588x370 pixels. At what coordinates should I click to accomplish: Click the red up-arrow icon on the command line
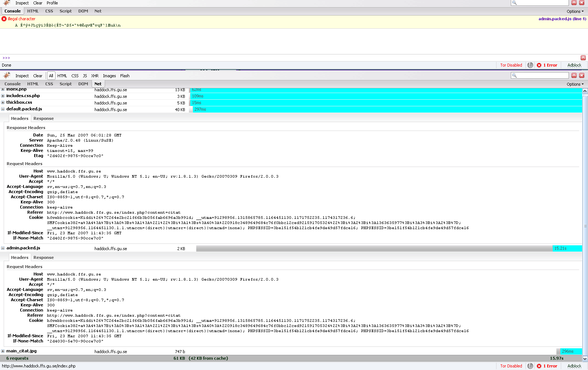pos(583,58)
